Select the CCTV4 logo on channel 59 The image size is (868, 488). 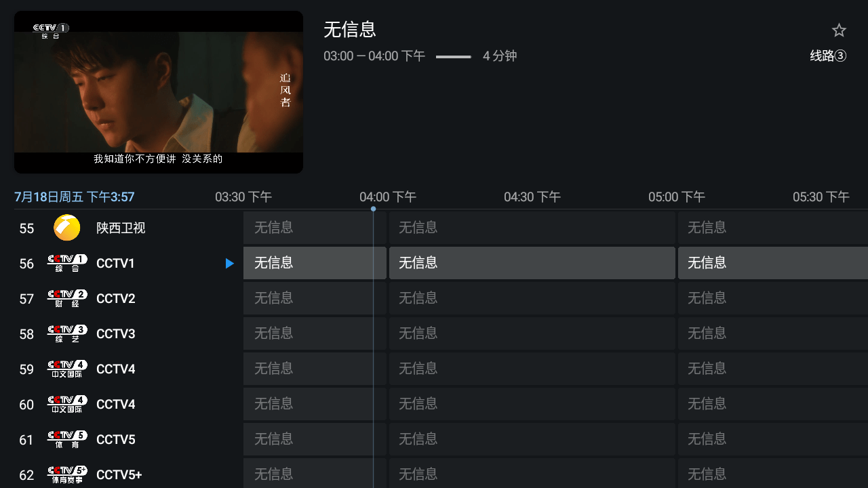pos(66,369)
